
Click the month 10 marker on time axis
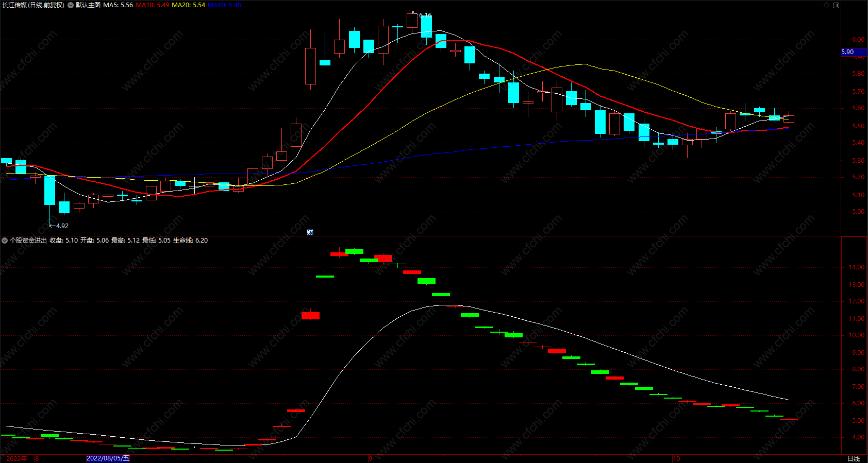click(x=676, y=458)
